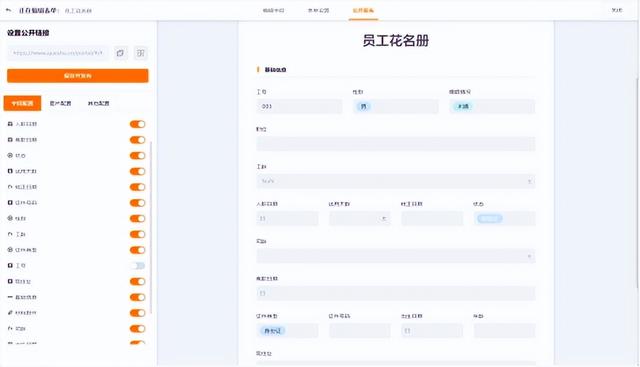
Task: Click the calendar icon in the 入职日期 form field
Action: (262, 219)
